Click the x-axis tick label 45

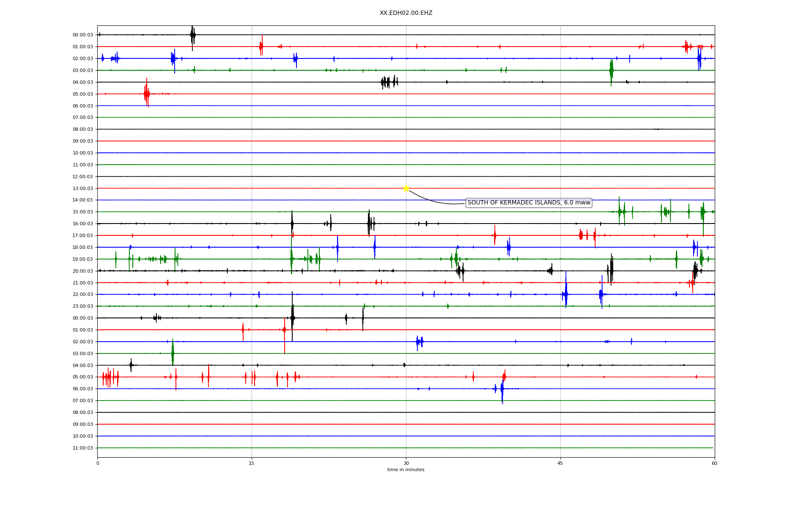click(560, 463)
